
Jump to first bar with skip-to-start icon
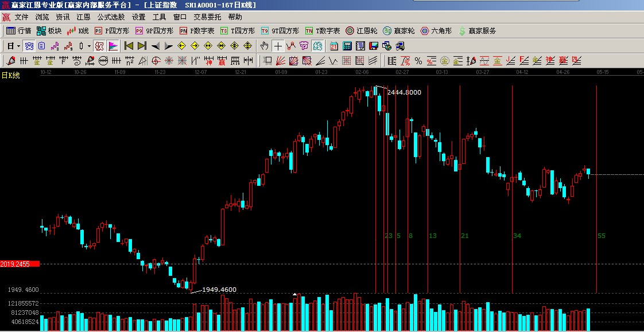129,46
